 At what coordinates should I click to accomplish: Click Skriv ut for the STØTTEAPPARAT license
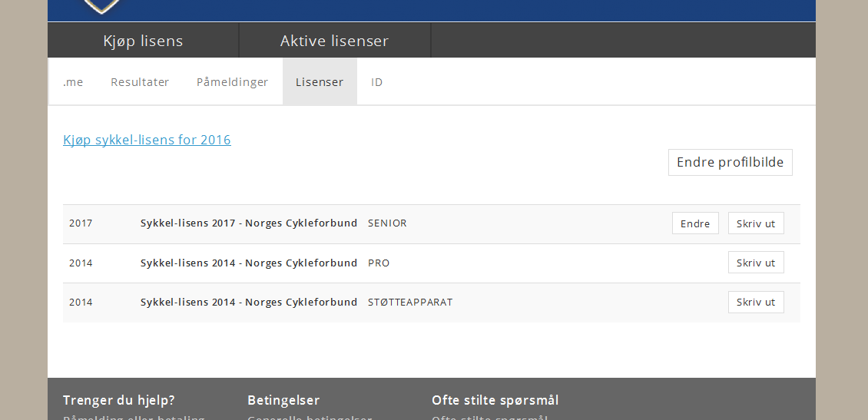click(x=756, y=302)
